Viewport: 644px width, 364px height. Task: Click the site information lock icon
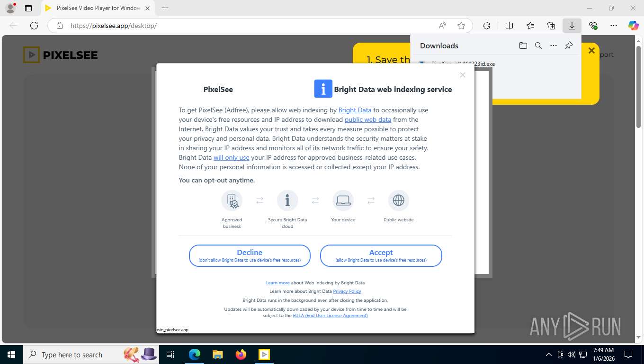(60, 26)
